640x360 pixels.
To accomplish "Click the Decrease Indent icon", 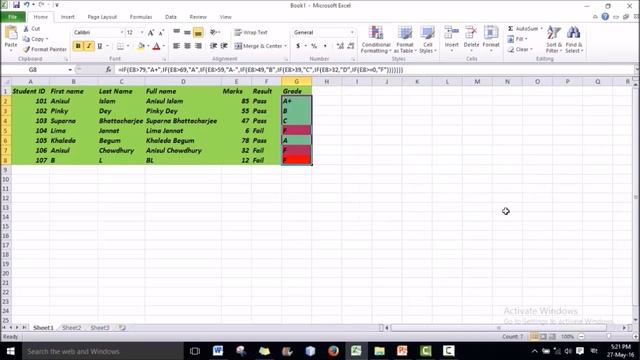I will 213,46.
